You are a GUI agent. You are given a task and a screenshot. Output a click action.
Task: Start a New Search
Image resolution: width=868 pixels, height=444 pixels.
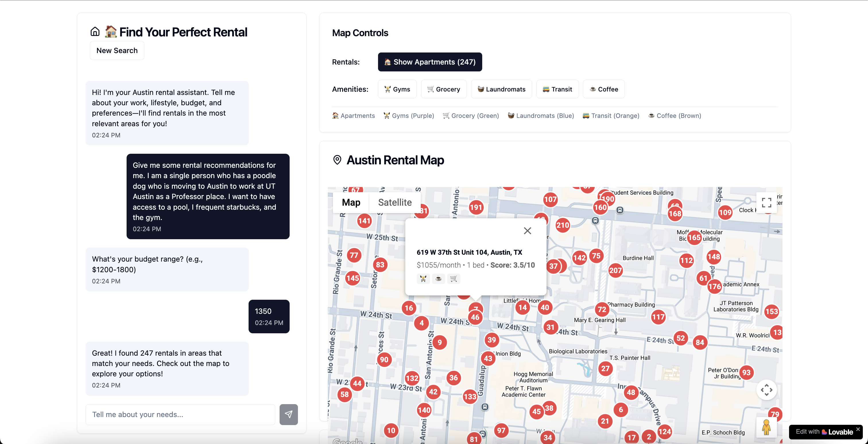click(117, 50)
